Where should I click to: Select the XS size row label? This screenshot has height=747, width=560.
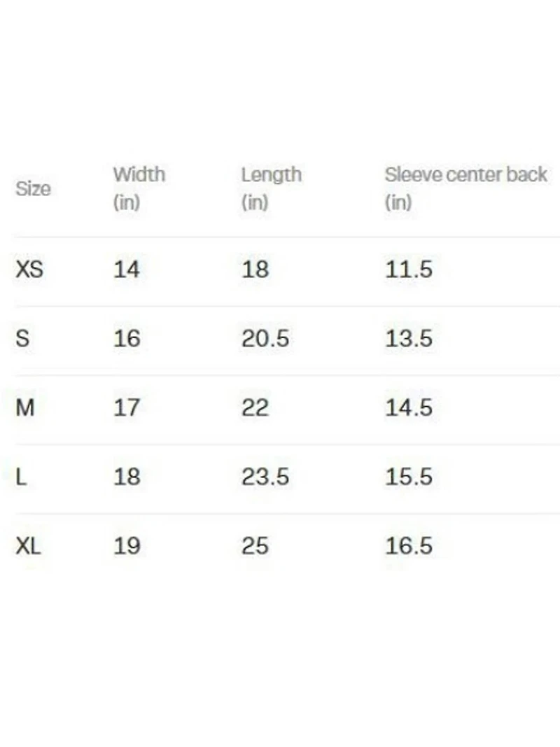click(x=29, y=269)
